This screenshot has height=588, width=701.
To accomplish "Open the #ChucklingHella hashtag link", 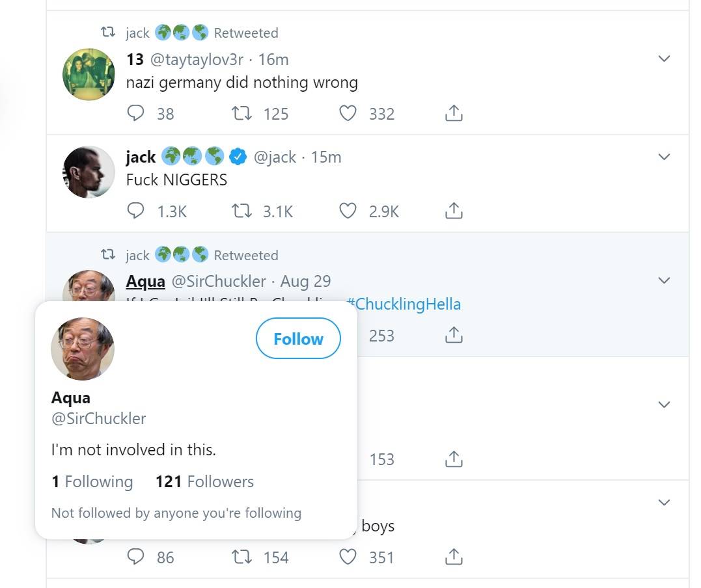I will click(404, 304).
